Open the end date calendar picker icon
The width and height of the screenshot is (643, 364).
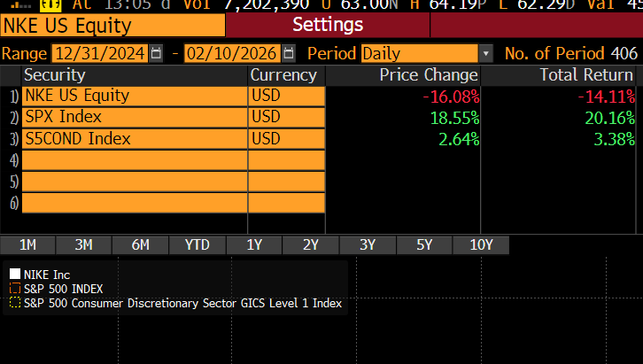(288, 53)
